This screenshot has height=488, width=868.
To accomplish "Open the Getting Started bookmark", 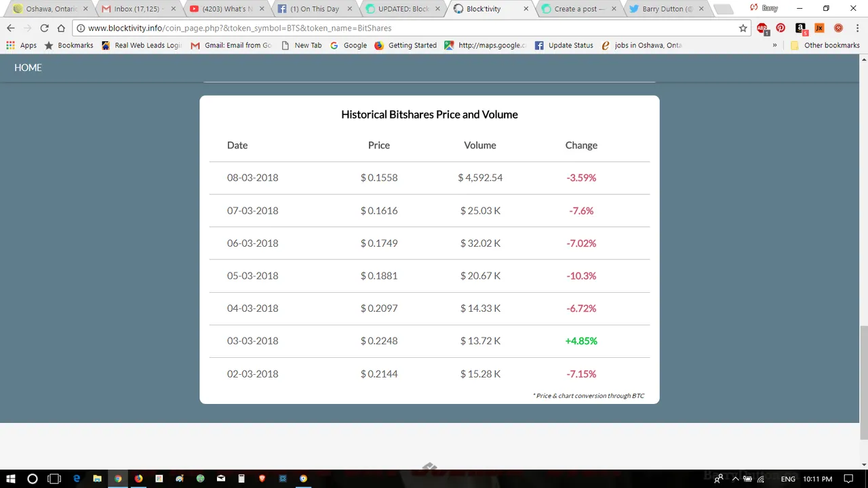I will [406, 45].
